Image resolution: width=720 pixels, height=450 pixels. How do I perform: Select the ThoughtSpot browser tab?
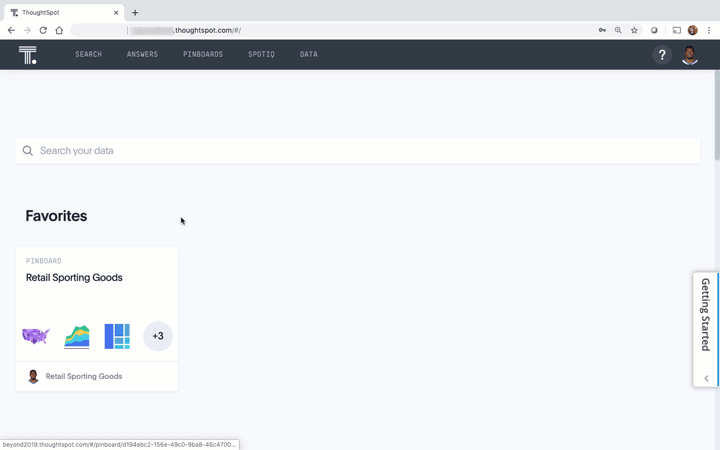click(64, 13)
